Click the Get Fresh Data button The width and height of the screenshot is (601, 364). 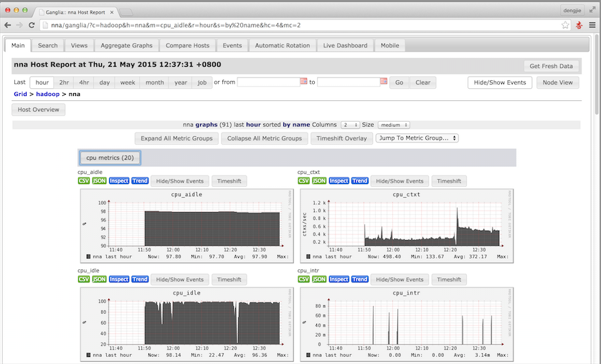tap(551, 66)
